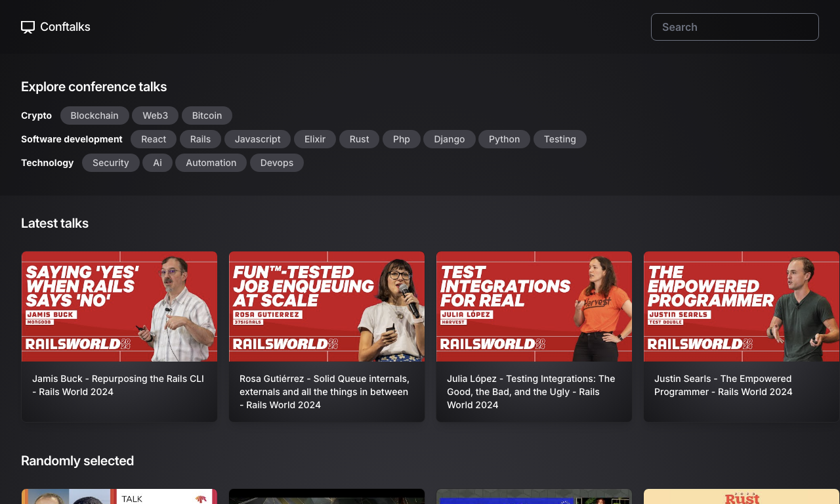
Task: Choose the Bitcoin tag
Action: 207,115
